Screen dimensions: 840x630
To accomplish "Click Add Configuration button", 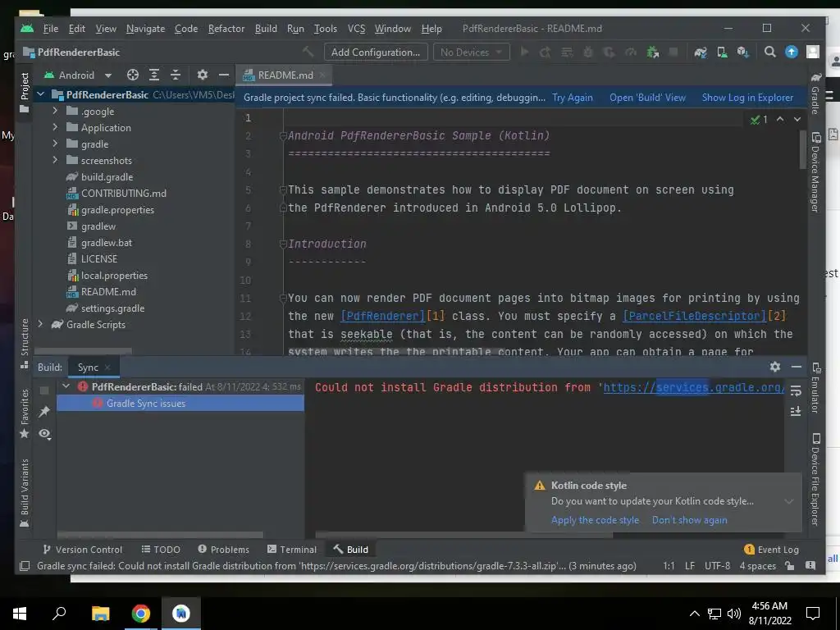I will [x=376, y=52].
